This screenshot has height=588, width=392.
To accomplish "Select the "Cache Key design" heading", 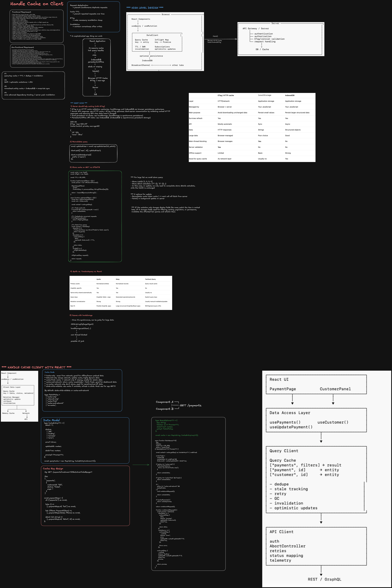I will (53, 469).
